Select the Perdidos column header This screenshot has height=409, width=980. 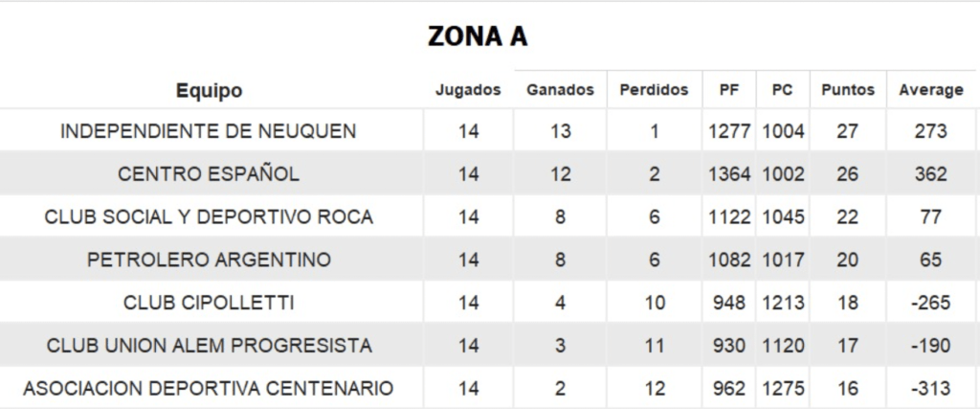[x=654, y=90]
